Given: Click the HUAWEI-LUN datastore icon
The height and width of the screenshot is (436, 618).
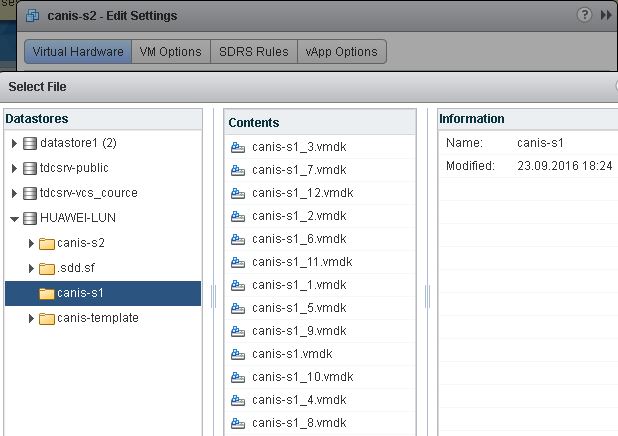Looking at the screenshot, I should (x=30, y=218).
